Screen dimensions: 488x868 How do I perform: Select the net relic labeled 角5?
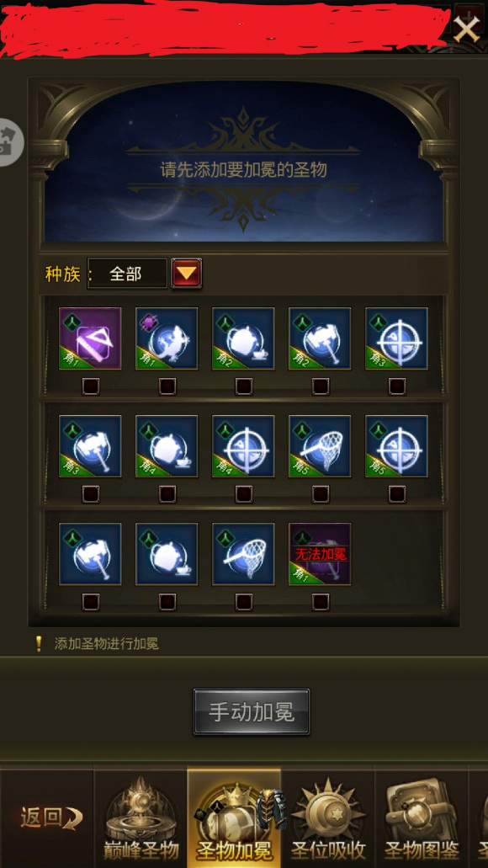320,446
